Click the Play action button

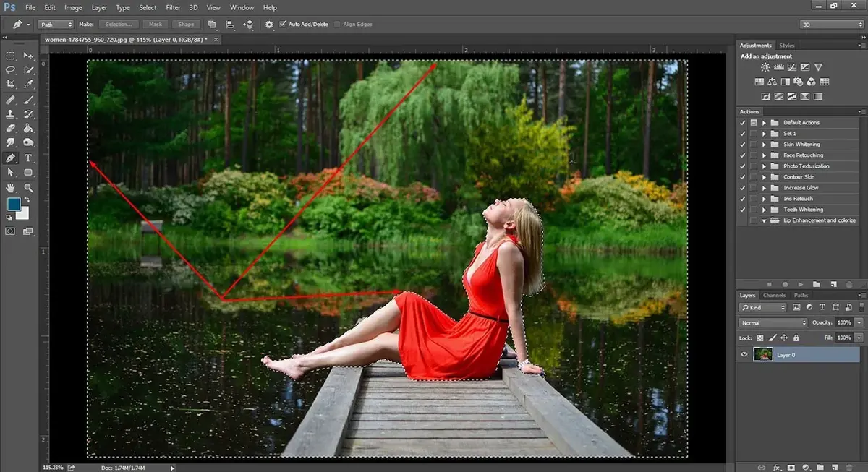801,284
